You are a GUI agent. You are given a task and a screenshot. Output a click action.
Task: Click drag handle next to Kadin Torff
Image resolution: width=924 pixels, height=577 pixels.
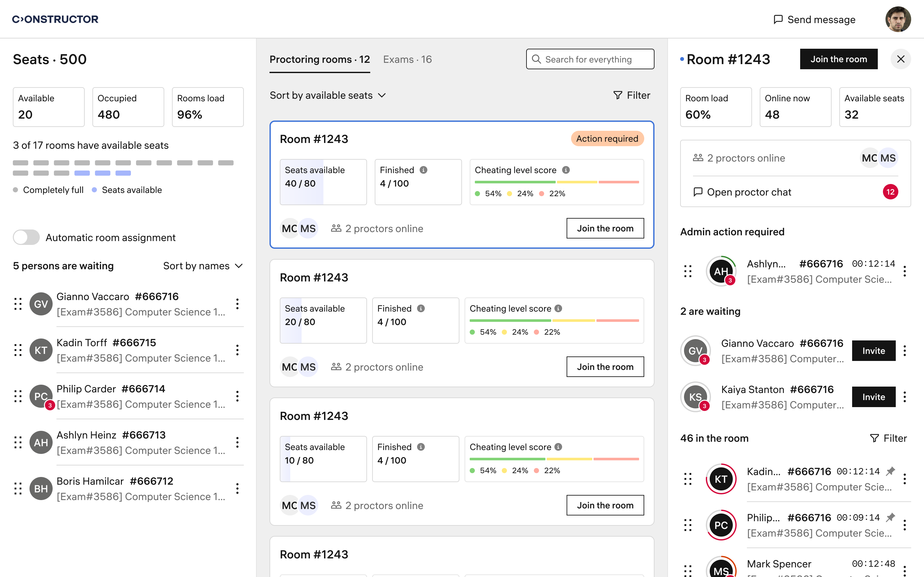click(18, 350)
